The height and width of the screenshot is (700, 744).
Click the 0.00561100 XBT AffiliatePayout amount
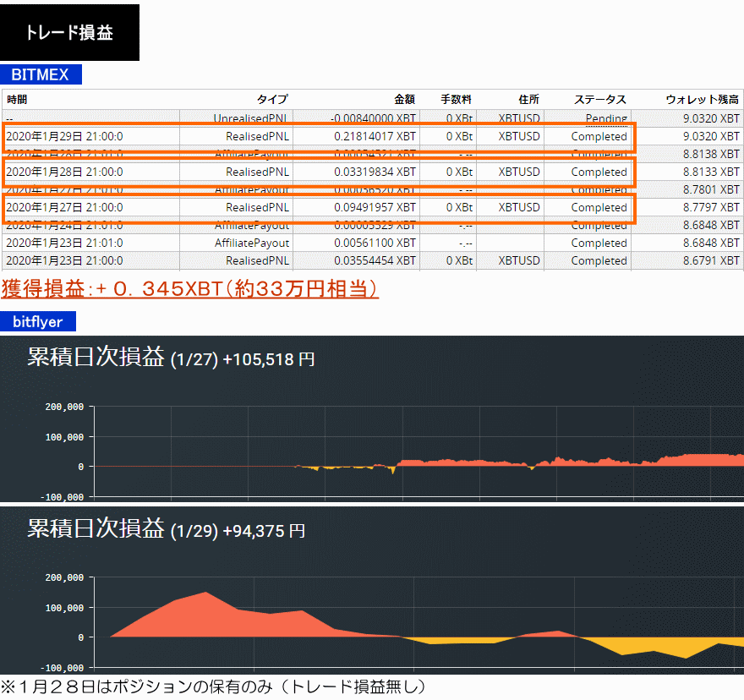(x=375, y=243)
